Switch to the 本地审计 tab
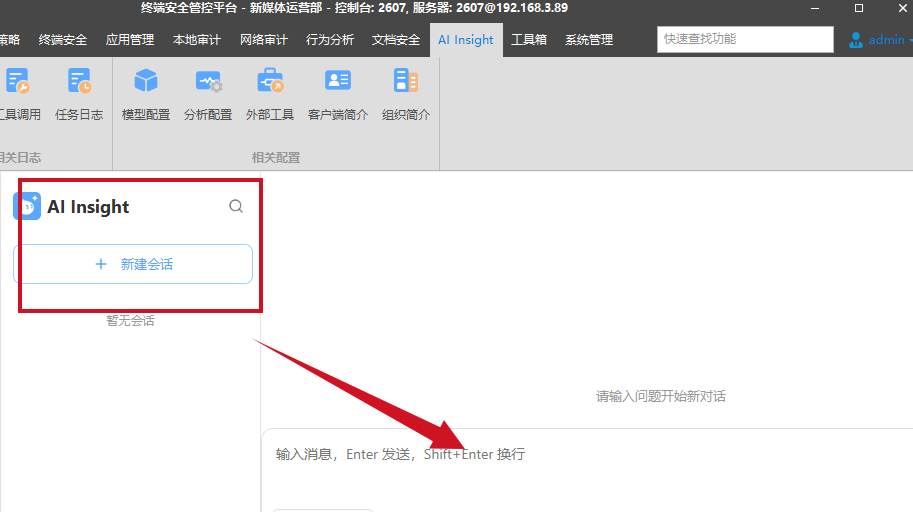Viewport: 913px width, 512px height. (x=197, y=40)
